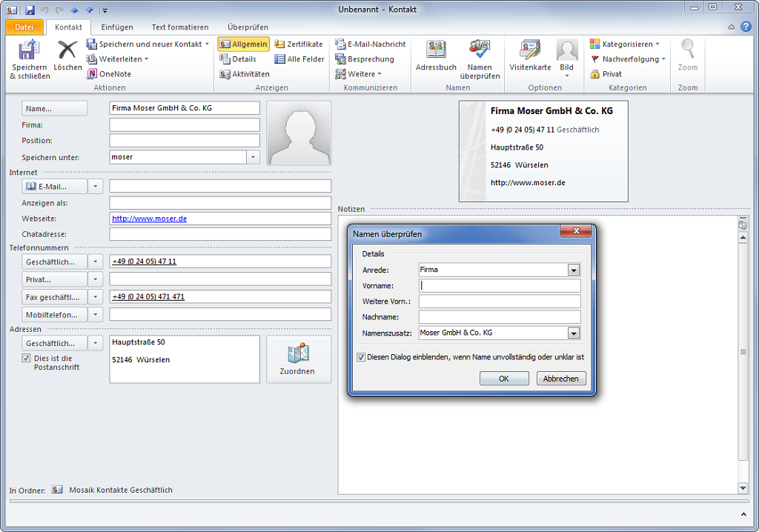Click into the Firma field

pyautogui.click(x=185, y=125)
